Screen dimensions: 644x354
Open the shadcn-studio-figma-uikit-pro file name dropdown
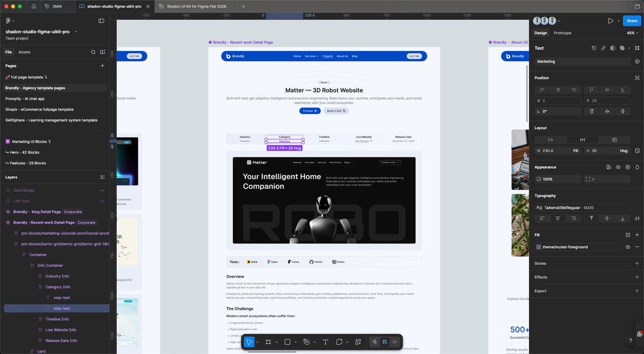coord(76,32)
